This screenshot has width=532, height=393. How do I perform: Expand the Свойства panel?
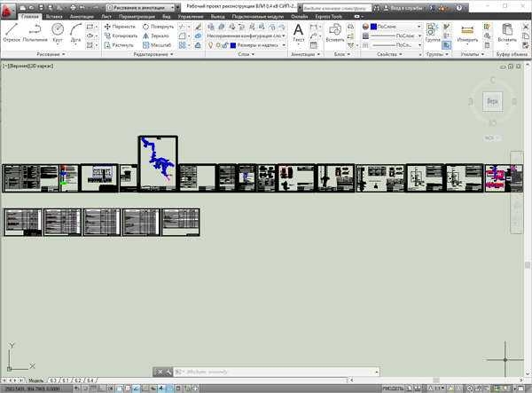coord(389,54)
